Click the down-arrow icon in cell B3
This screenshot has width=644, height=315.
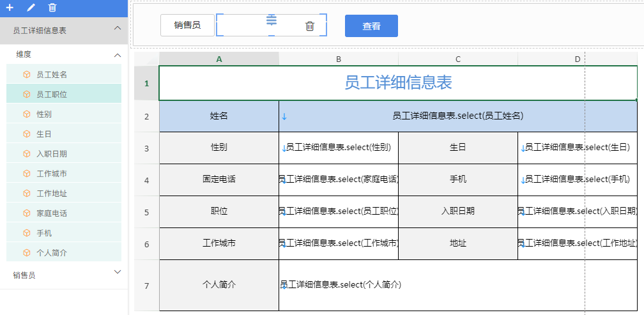point(284,148)
